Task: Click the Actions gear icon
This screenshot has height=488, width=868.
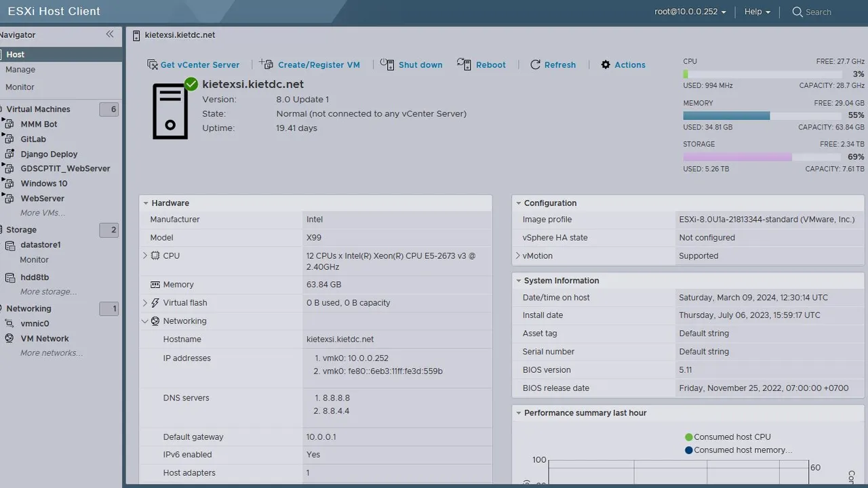Action: tap(606, 65)
